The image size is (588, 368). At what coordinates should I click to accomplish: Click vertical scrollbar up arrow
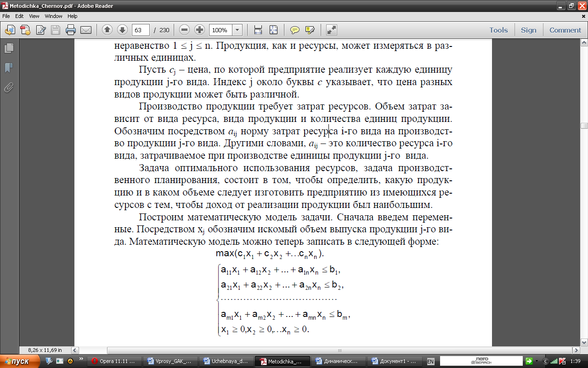coord(584,43)
